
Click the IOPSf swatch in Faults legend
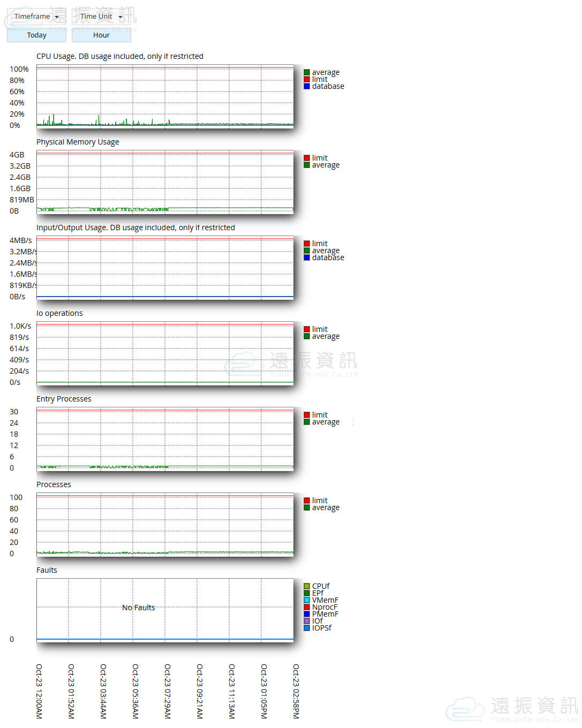pyautogui.click(x=307, y=628)
